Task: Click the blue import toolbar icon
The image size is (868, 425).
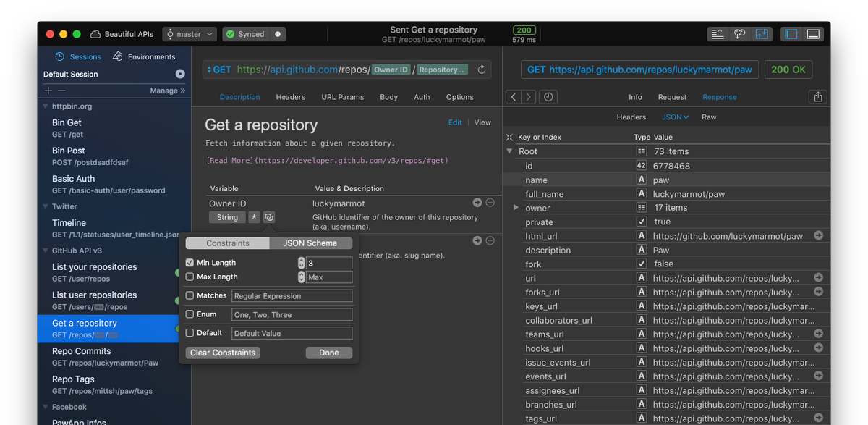Action: (761, 34)
